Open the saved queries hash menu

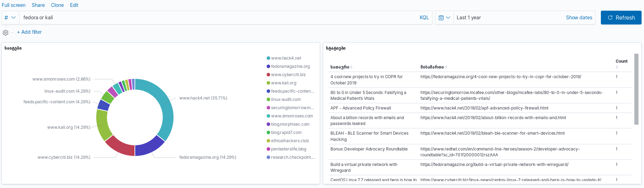pos(10,18)
